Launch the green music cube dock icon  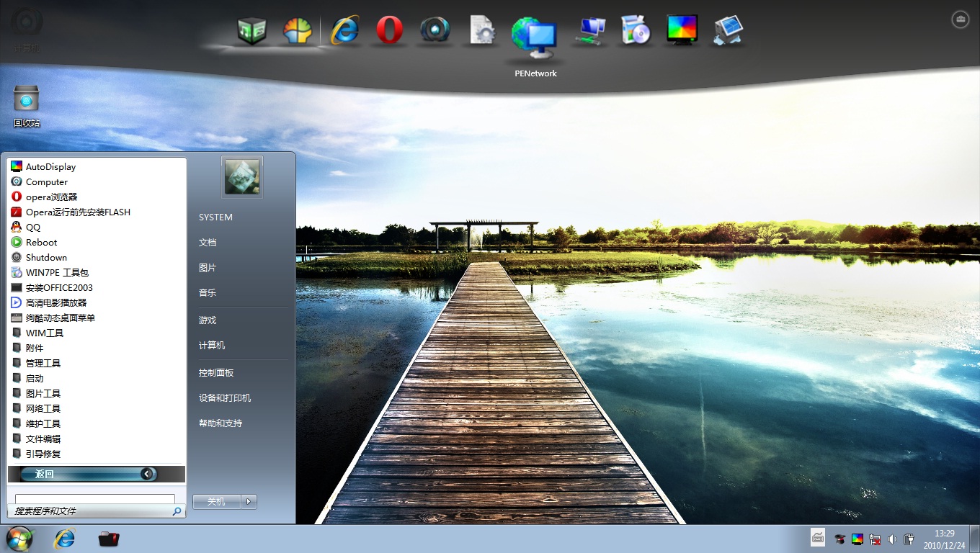[x=251, y=31]
